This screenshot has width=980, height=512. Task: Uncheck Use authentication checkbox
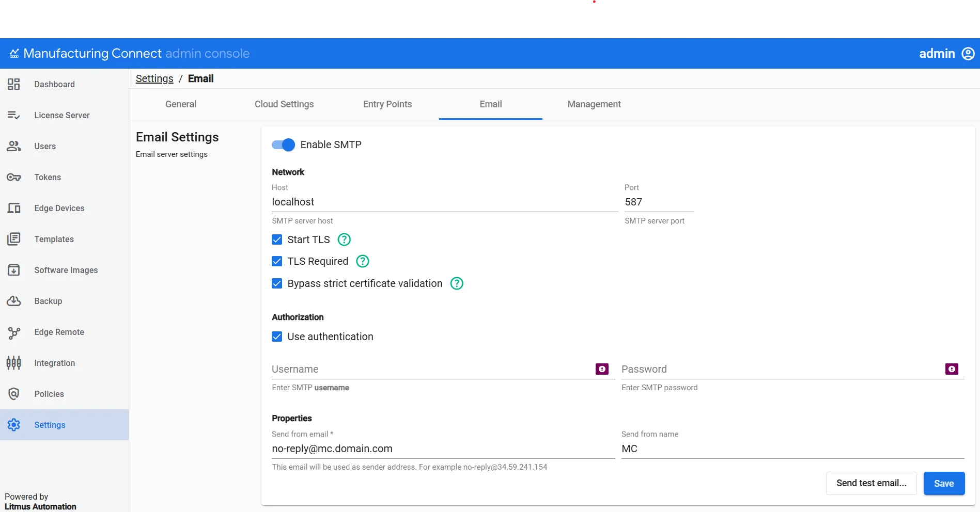[277, 337]
